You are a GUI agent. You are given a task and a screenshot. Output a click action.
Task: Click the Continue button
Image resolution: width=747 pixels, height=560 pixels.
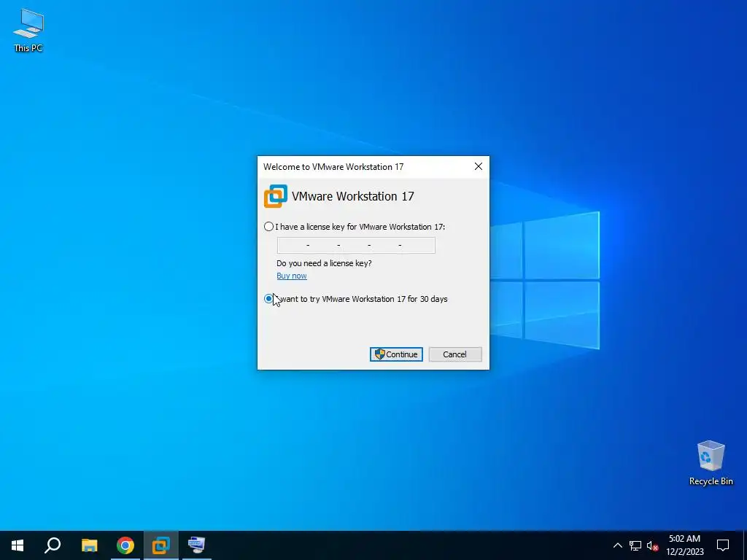coord(396,354)
